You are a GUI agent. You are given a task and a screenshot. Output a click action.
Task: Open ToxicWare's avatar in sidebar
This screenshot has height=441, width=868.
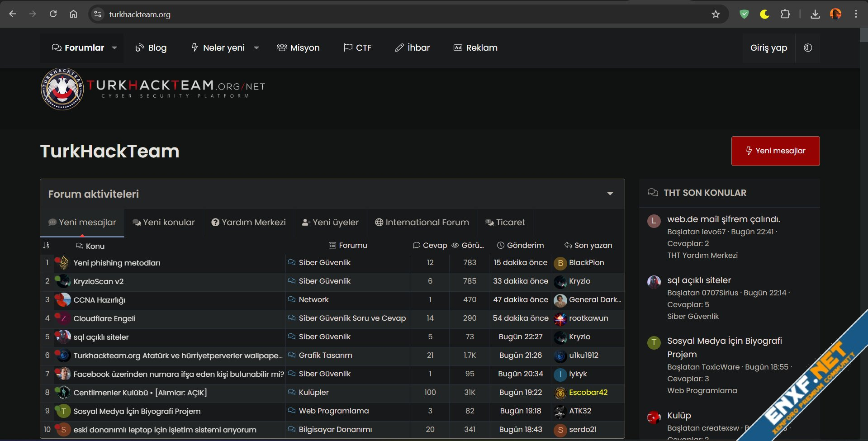(654, 342)
